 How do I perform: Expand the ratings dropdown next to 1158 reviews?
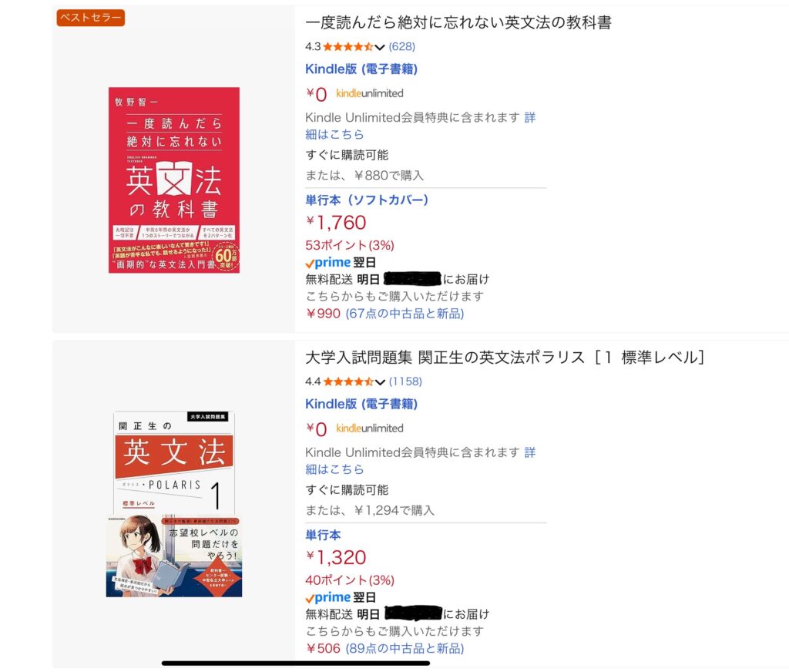tap(379, 382)
